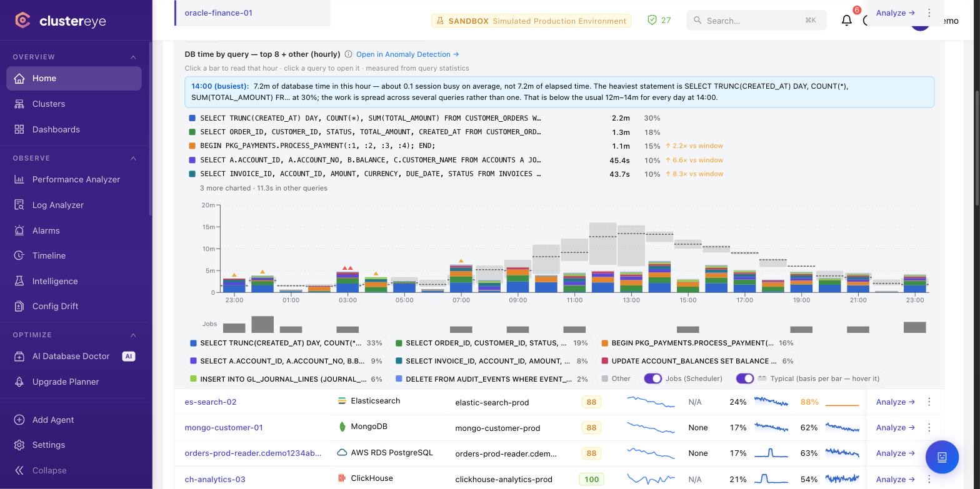The height and width of the screenshot is (489, 980).
Task: Click the info icon beside chart title
Action: pyautogui.click(x=349, y=55)
